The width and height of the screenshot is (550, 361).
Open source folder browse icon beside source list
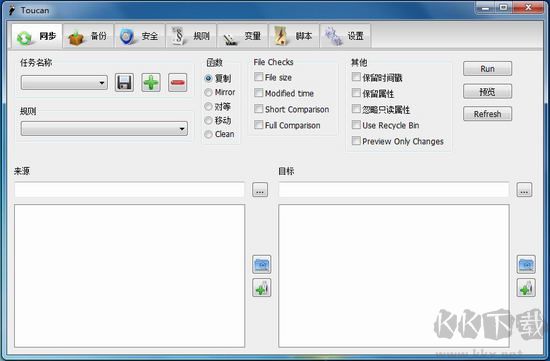[x=261, y=265]
